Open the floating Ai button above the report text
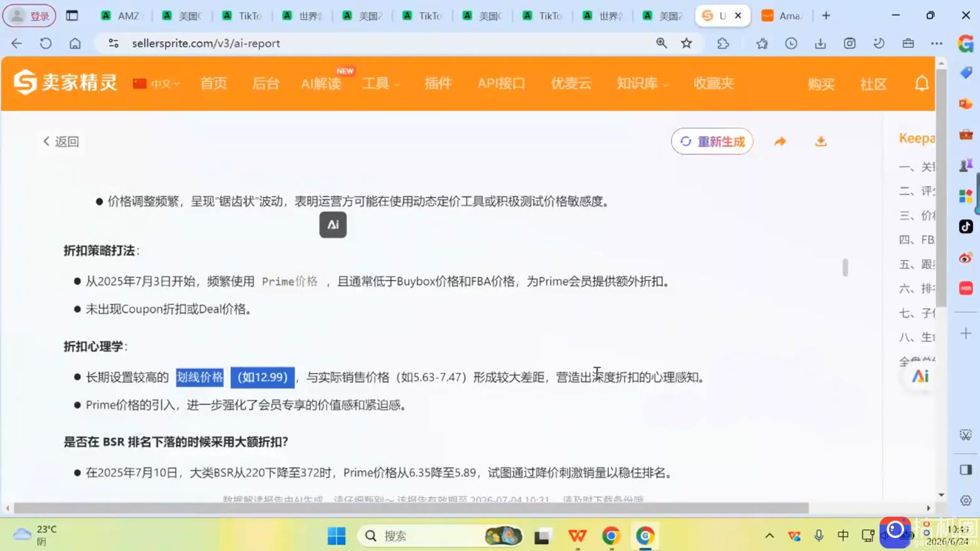 [333, 225]
